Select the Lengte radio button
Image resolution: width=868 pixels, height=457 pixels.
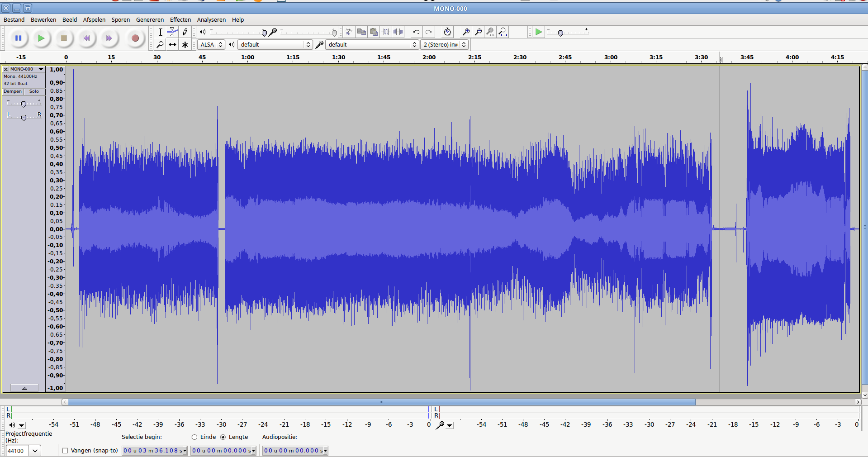tap(223, 437)
